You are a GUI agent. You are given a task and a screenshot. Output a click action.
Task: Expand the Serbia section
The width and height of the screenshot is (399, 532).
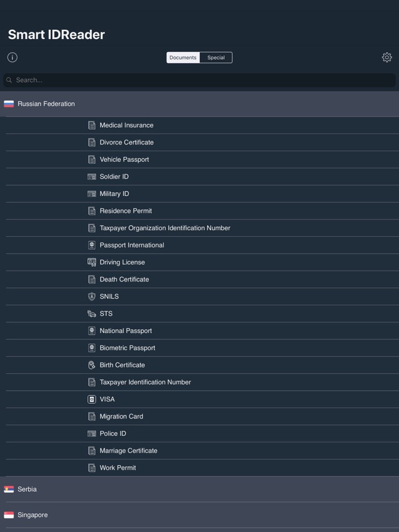199,489
